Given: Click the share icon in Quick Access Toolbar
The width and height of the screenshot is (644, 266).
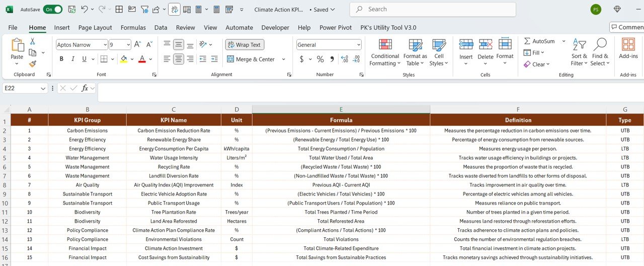Looking at the screenshot, I should (155, 9).
